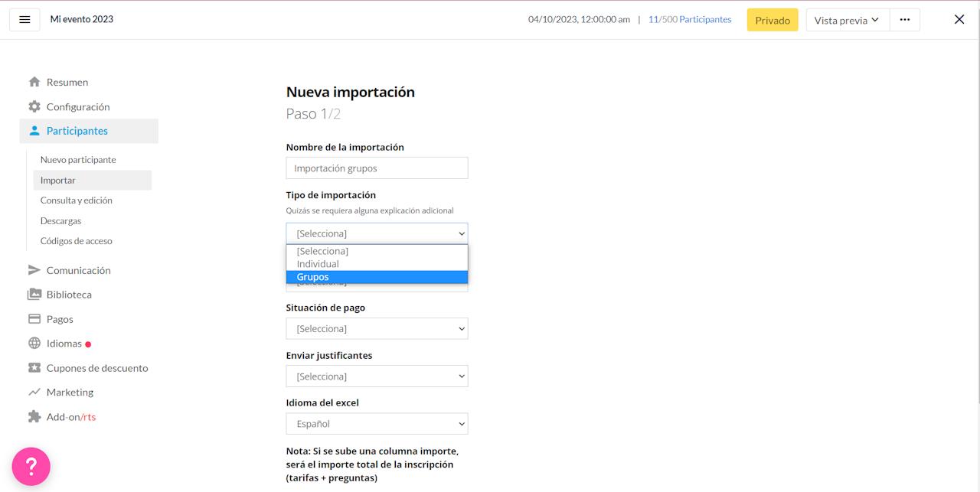Click the 11/500 Participantes link
The height and width of the screenshot is (492, 980).
point(690,20)
